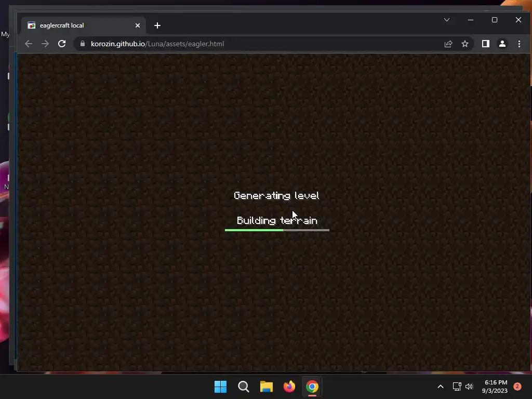View site info via the lock icon
532x399 pixels.
coord(83,44)
